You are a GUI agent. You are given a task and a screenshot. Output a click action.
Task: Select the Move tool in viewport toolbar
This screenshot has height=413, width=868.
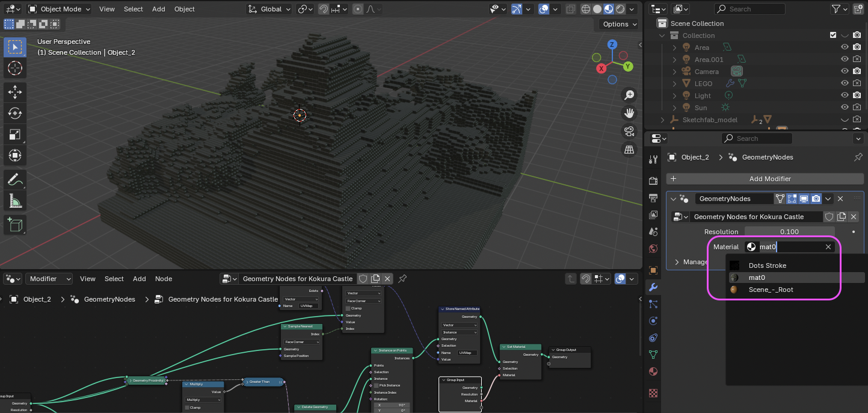pos(15,92)
